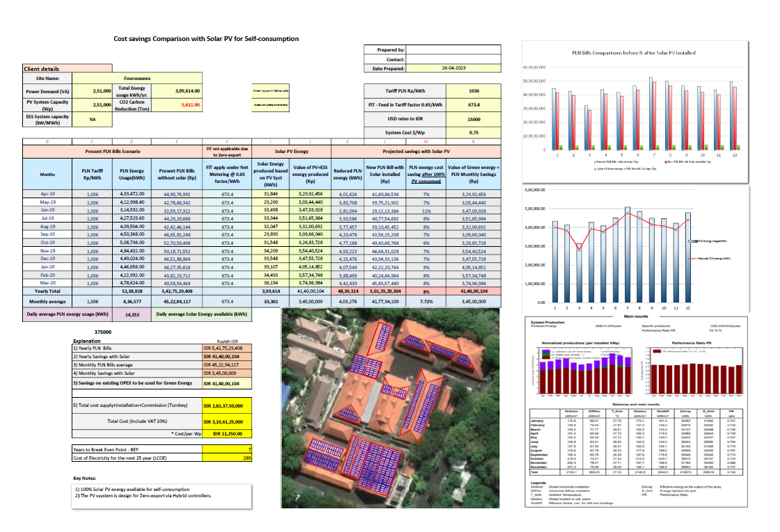Click the PLN Bills Comparisons chart title
Viewport: 780px width, 532px height.
click(x=633, y=53)
